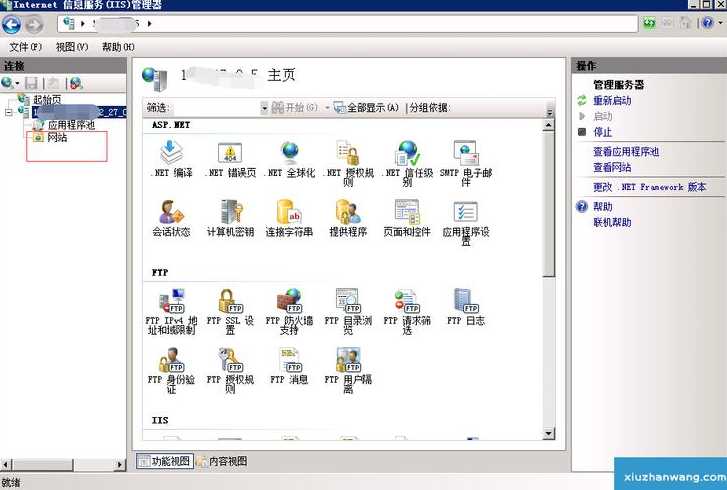Click the address breadcrumb bar
Image resolution: width=727 pixels, height=490 pixels.
[x=348, y=24]
